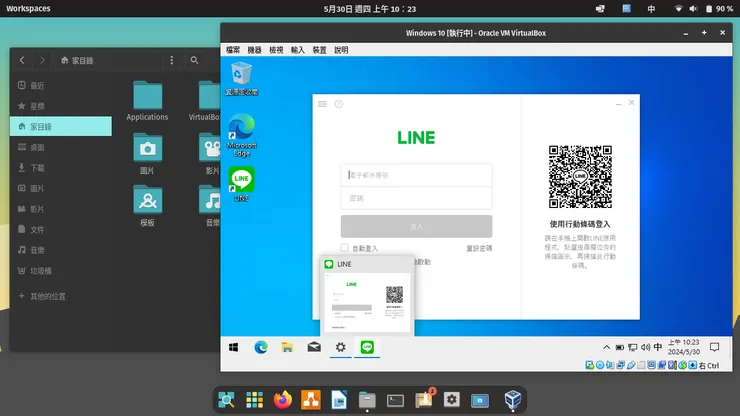Screen dimensions: 740x416
Task: Go forward in the file manager
Action: [x=42, y=60]
